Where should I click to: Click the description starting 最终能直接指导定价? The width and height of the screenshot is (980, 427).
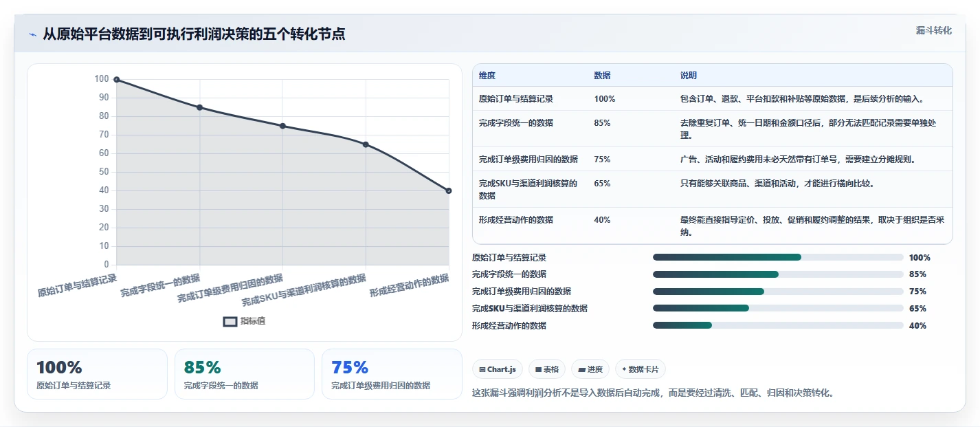click(x=812, y=226)
